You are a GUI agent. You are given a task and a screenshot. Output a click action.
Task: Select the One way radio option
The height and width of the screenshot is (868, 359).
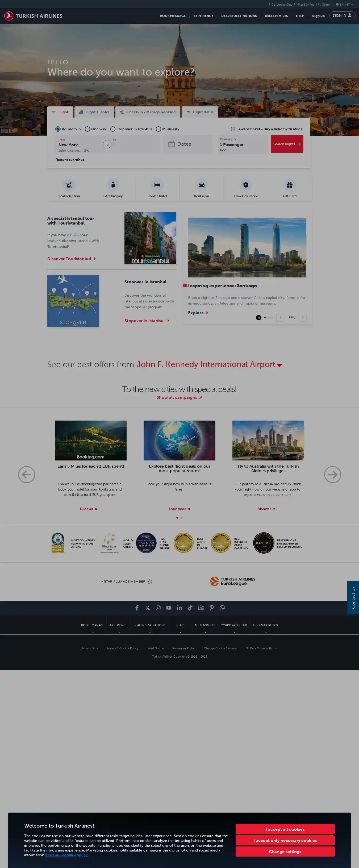[87, 129]
